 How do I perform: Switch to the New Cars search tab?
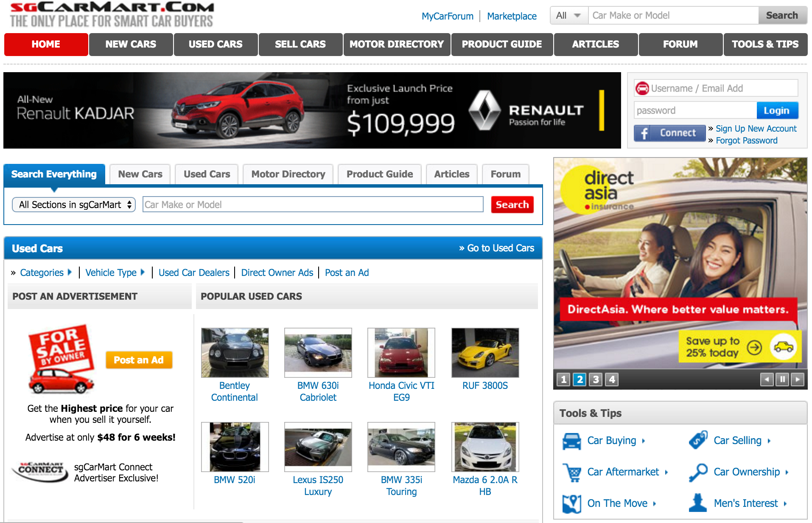click(140, 174)
